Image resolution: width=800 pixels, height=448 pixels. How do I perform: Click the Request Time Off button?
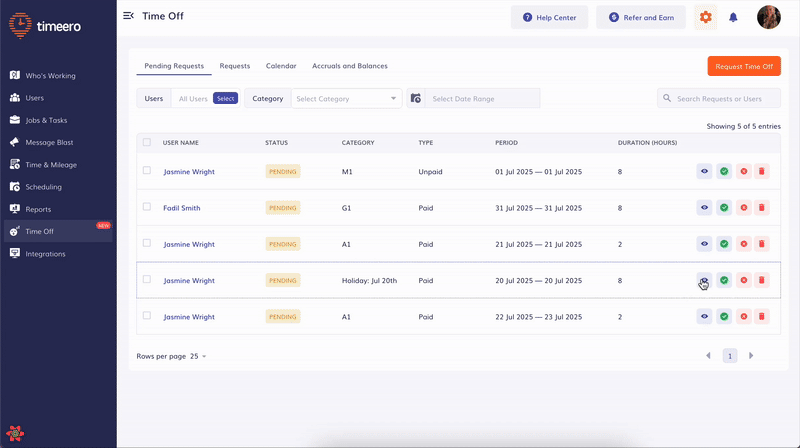(744, 66)
